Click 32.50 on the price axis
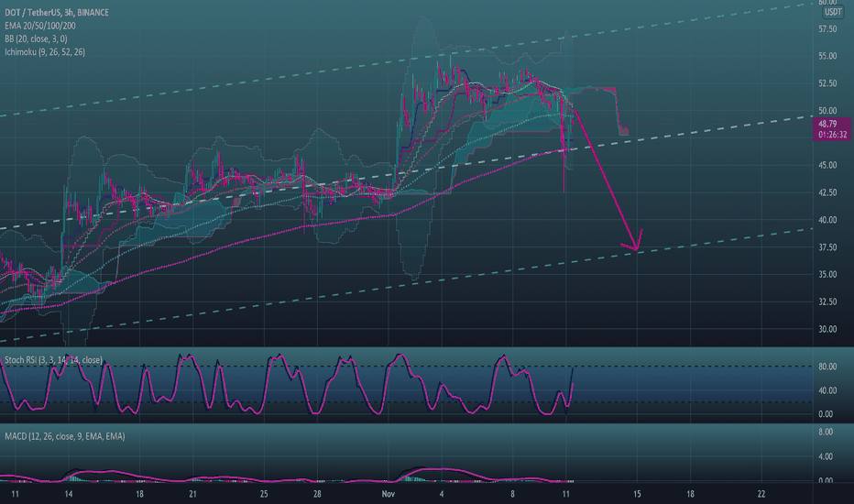This screenshot has width=854, height=504. tap(827, 301)
